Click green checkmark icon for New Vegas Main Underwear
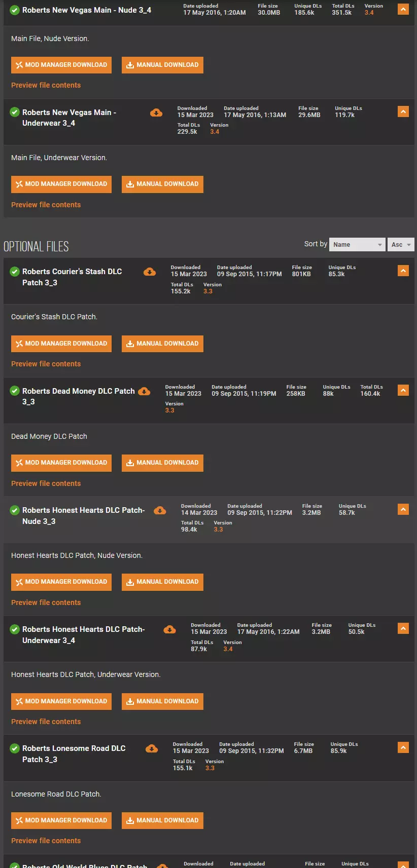This screenshot has width=417, height=868. pos(15,112)
